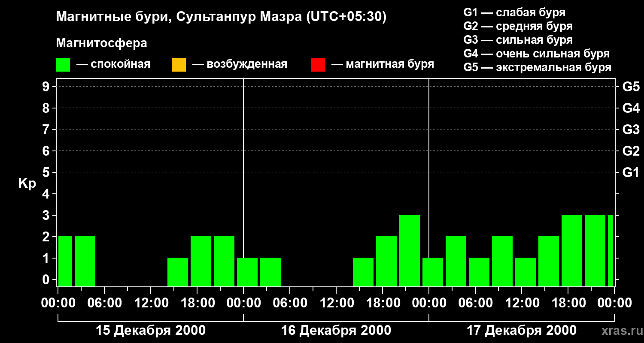
Task: Click the Kp 1 bar starting at 00:00 on 17 December
Action: [x=433, y=272]
